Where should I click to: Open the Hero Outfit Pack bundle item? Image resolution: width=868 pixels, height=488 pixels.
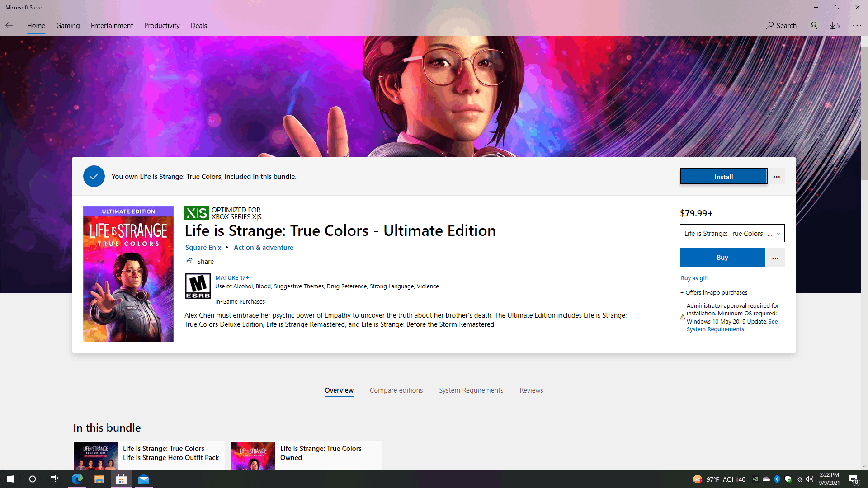tap(149, 455)
